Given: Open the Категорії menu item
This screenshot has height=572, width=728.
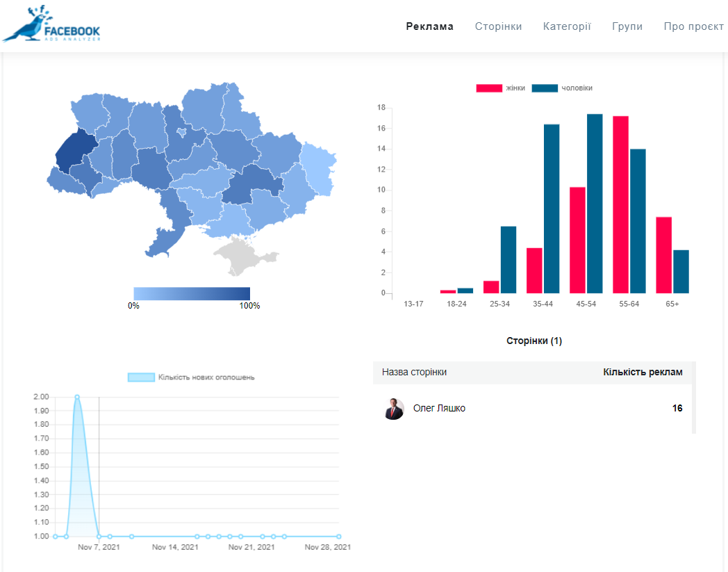Looking at the screenshot, I should pyautogui.click(x=567, y=26).
